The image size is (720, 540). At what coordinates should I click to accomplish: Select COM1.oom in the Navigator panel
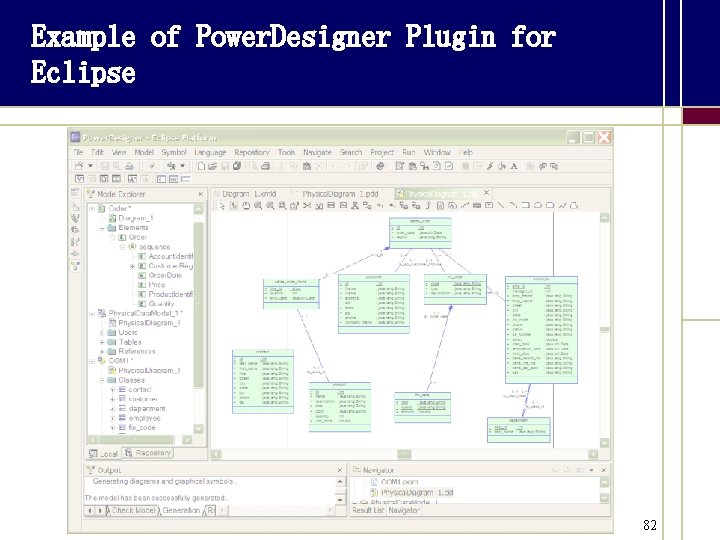399,482
